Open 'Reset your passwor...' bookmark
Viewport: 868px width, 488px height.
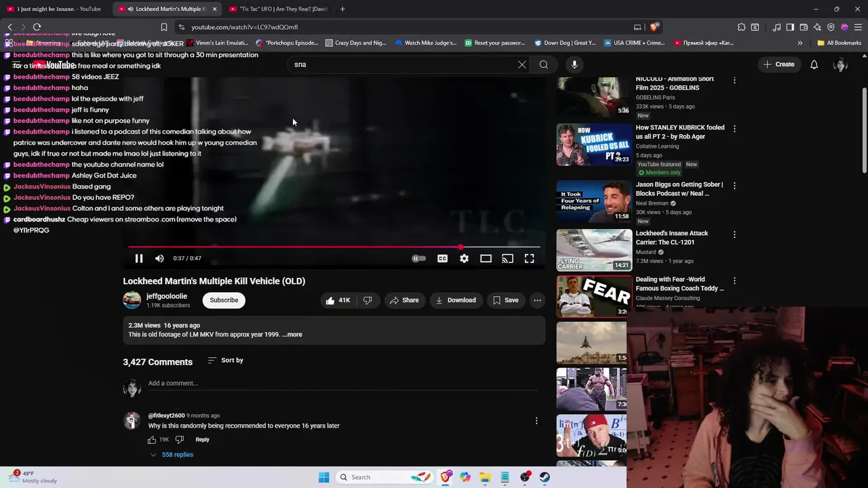494,43
